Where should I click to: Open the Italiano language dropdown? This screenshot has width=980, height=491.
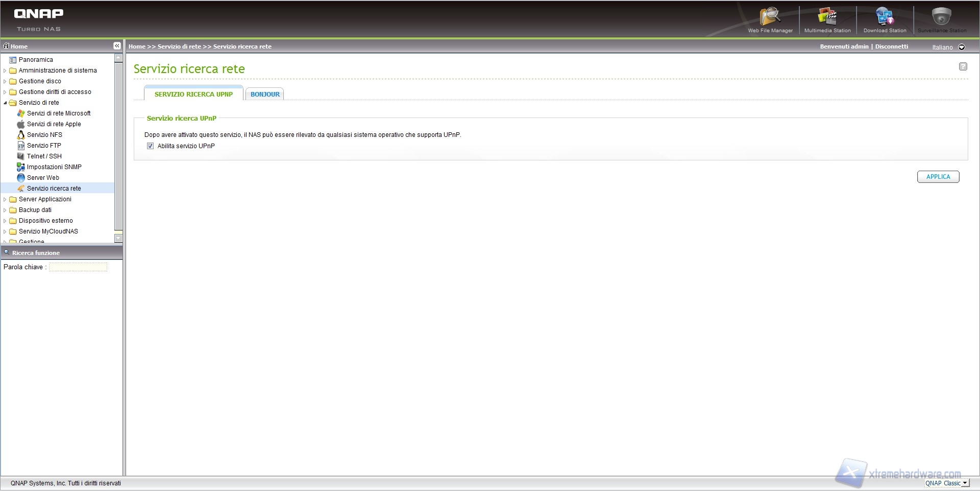click(962, 47)
